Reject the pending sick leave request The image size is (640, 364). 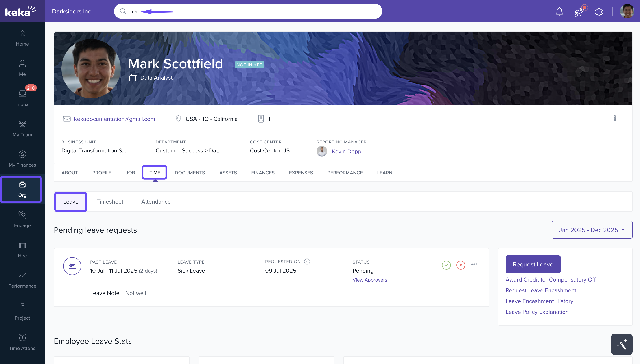point(460,265)
